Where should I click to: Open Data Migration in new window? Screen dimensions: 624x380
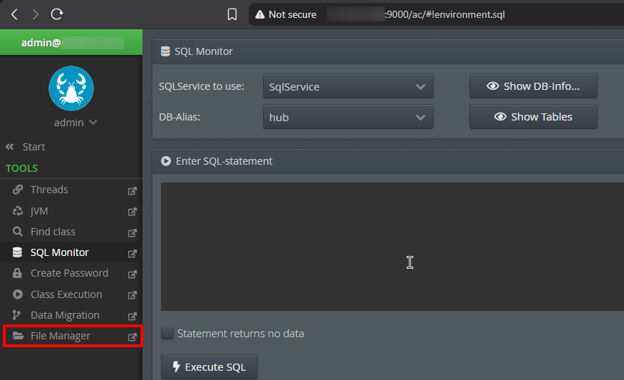[132, 316]
